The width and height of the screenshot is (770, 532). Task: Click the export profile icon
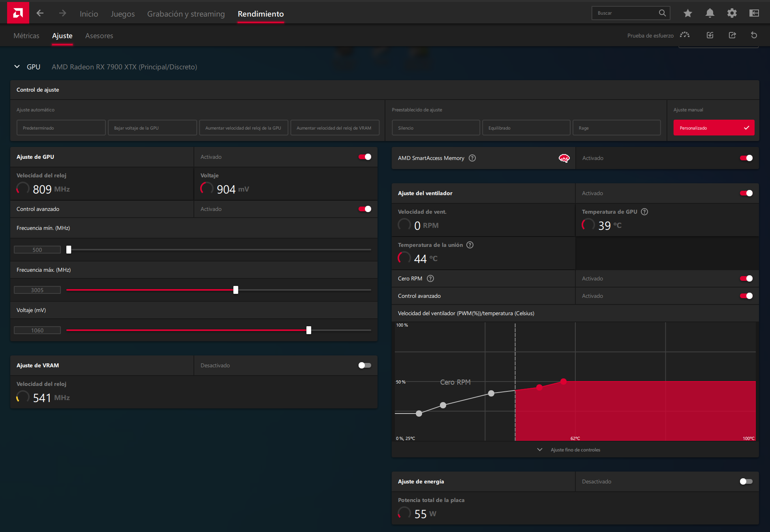tap(732, 35)
